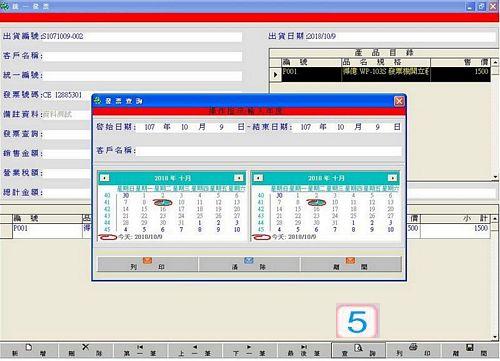This screenshot has height=361, width=500.
Task: Click 售價 column header in 產品目錄
Action: tap(460, 62)
